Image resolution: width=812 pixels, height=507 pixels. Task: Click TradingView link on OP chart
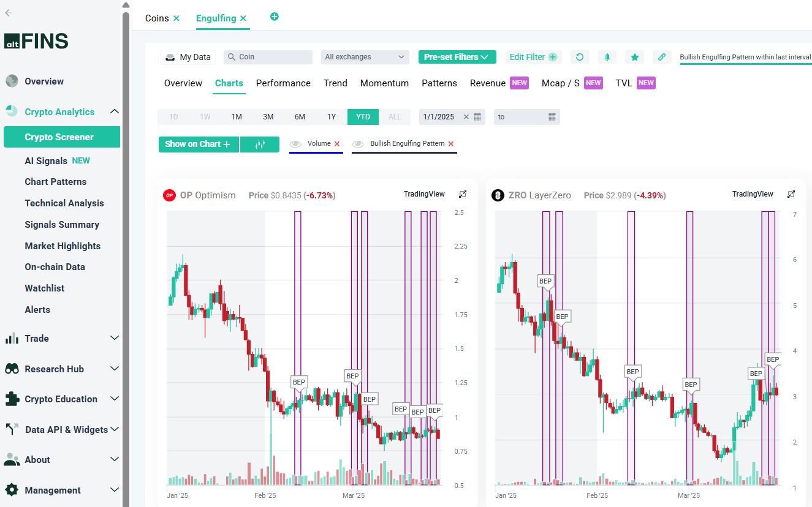point(424,194)
